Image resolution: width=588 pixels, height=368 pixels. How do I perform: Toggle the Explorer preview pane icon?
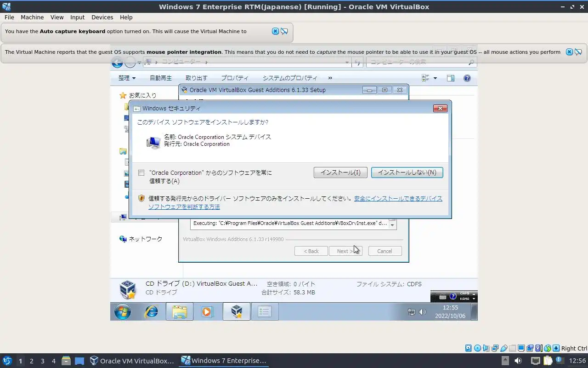point(451,78)
